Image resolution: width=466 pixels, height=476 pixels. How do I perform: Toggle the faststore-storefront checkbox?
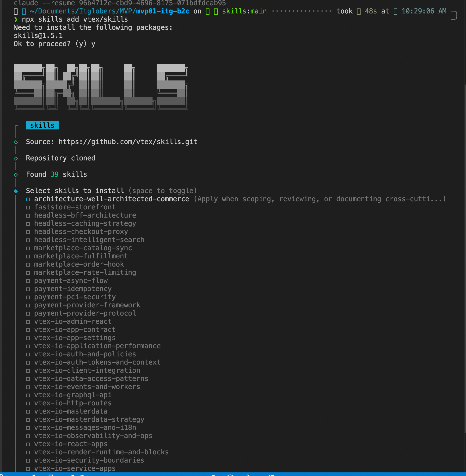(28, 207)
